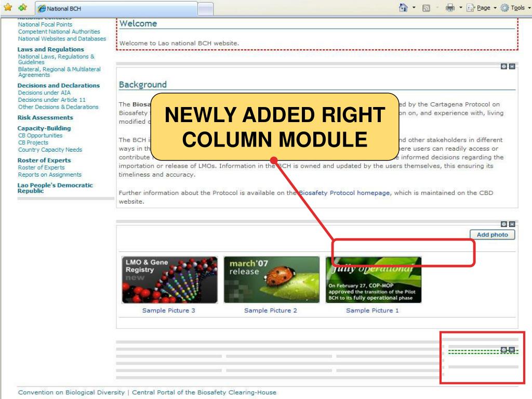532x399 pixels.
Task: Click 'Welcome to Lao national BCH website.' text
Action: pos(179,43)
